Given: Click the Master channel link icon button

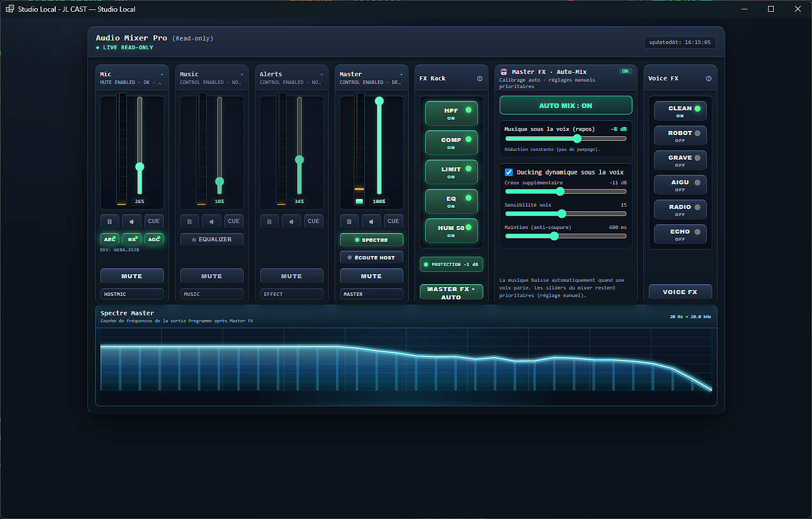Looking at the screenshot, I should click(x=349, y=221).
